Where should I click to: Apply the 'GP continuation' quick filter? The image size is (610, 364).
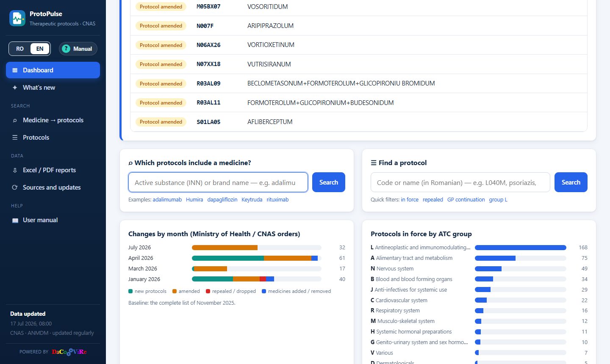click(x=466, y=200)
